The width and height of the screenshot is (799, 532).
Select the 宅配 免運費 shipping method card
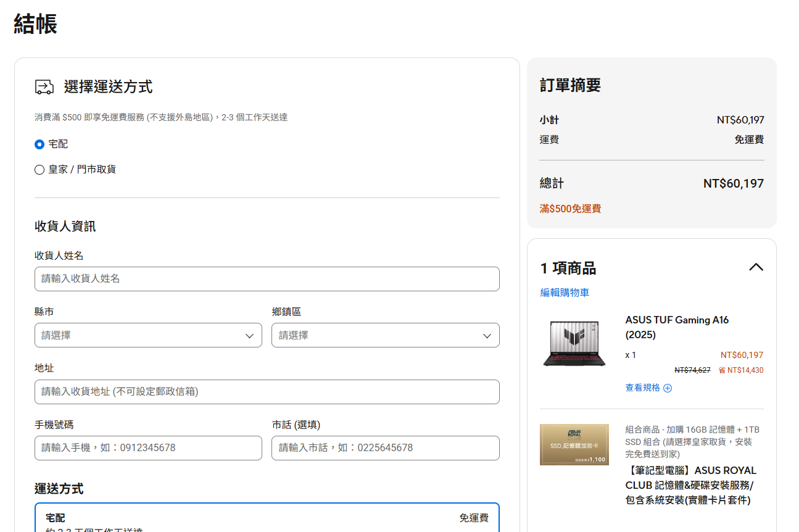point(267,518)
